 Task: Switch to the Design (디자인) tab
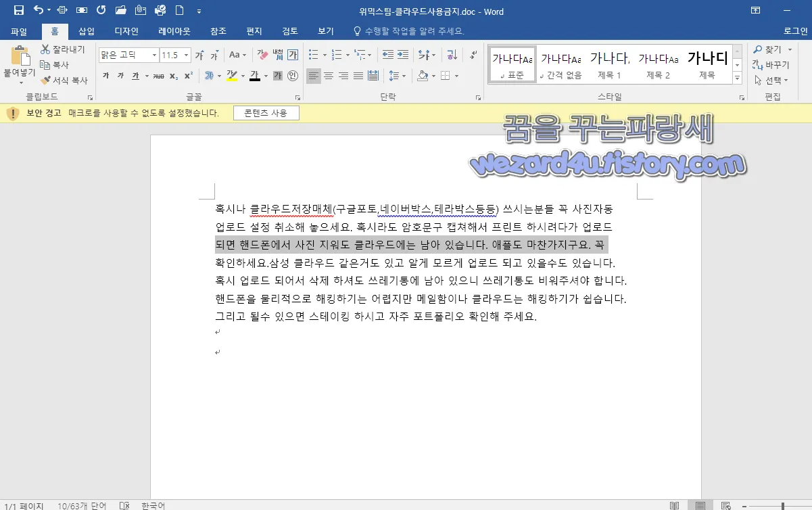point(126,31)
